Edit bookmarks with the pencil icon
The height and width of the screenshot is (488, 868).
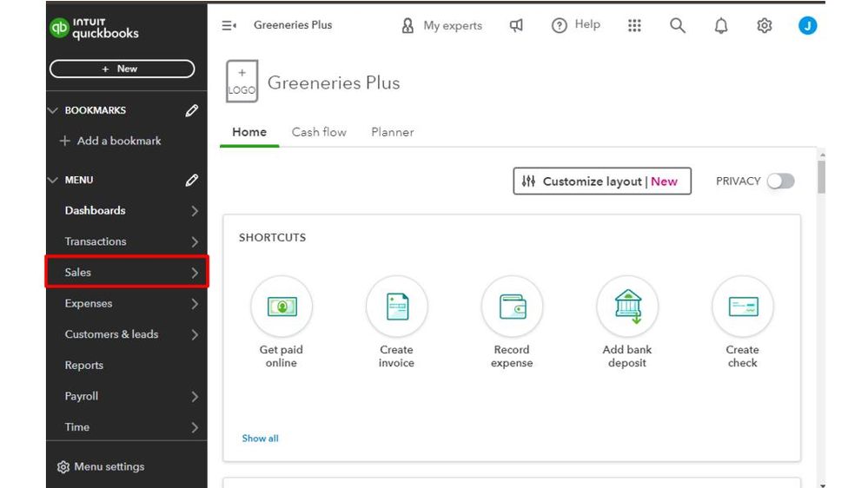(x=191, y=110)
